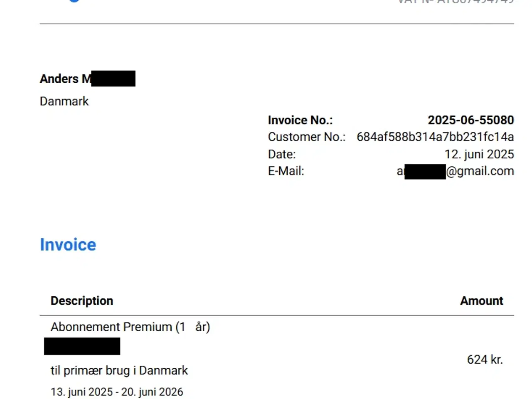Click the Invoice No. label

click(300, 120)
